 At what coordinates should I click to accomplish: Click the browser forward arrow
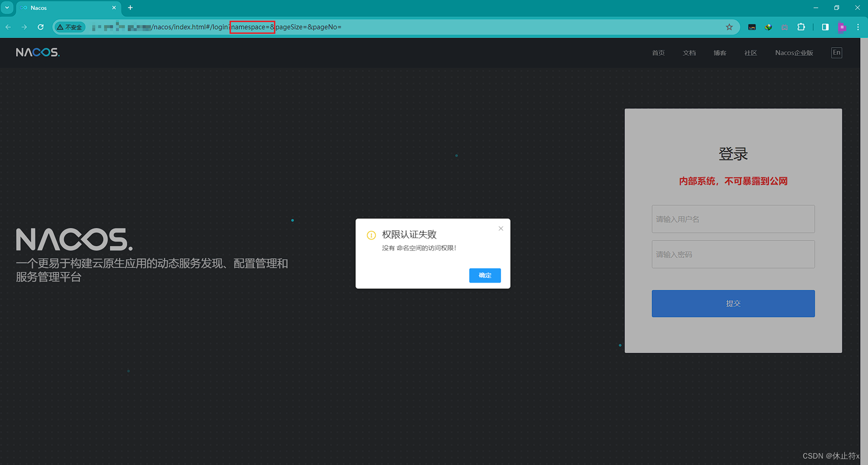(24, 27)
